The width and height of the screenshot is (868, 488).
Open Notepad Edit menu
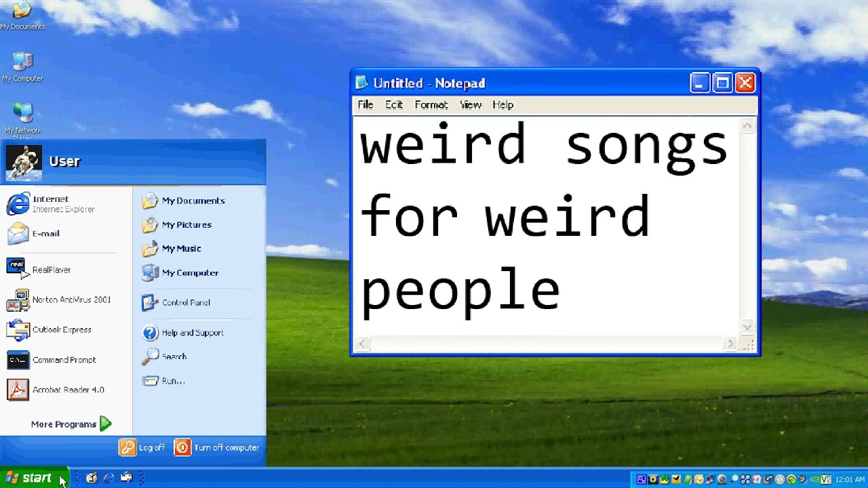394,104
